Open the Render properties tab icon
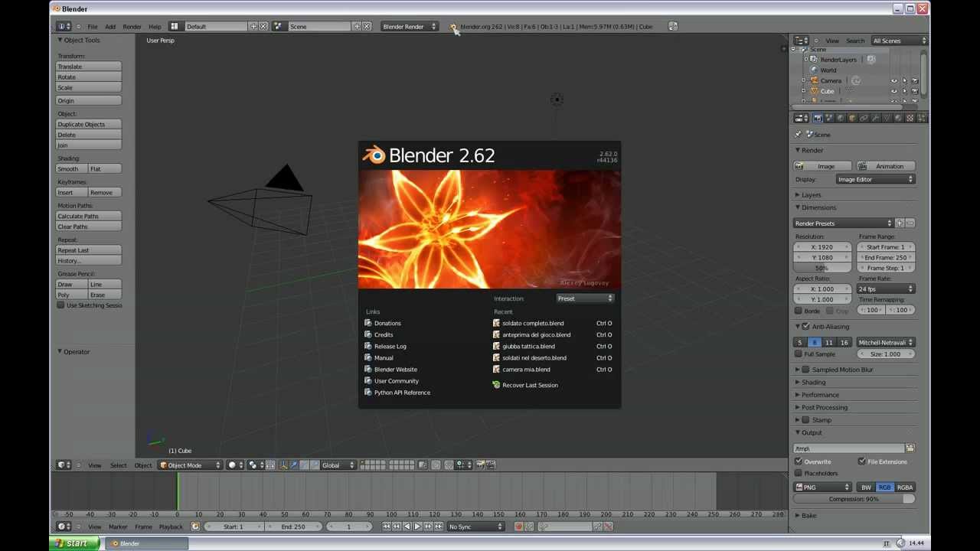The image size is (980, 551). coord(818,118)
